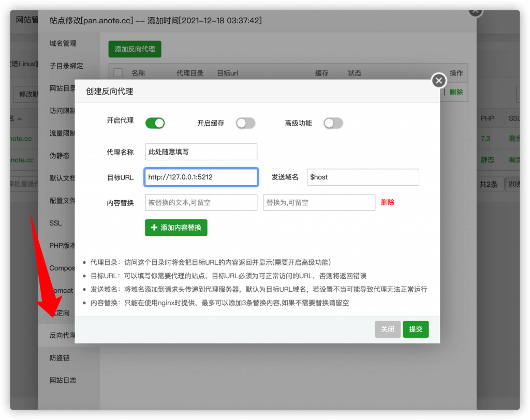Toggle off the 开启代理 switch
The width and height of the screenshot is (530, 420).
155,123
